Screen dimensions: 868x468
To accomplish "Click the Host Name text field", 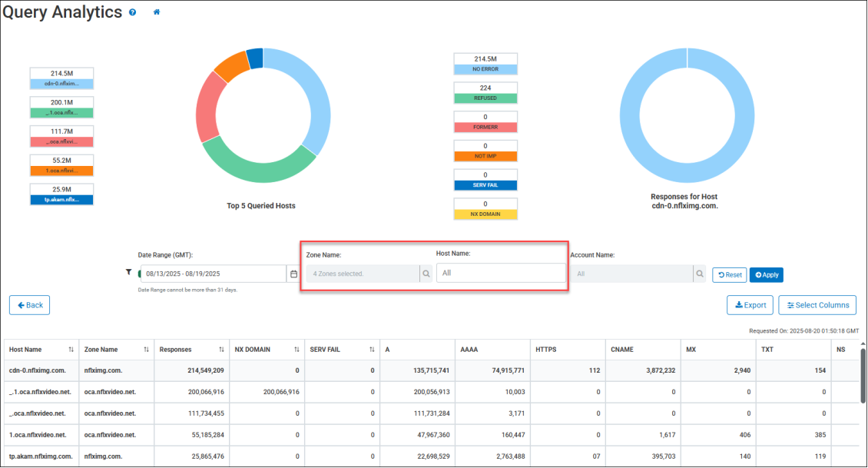I will coord(500,273).
